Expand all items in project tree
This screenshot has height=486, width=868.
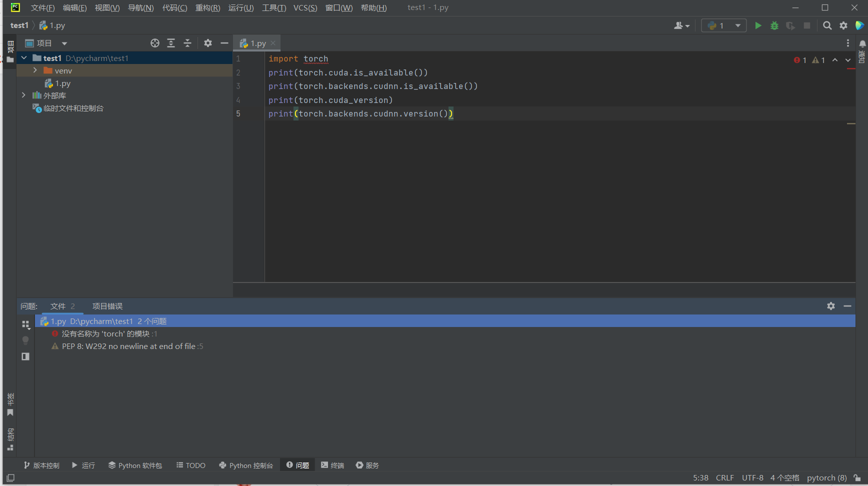coord(171,43)
